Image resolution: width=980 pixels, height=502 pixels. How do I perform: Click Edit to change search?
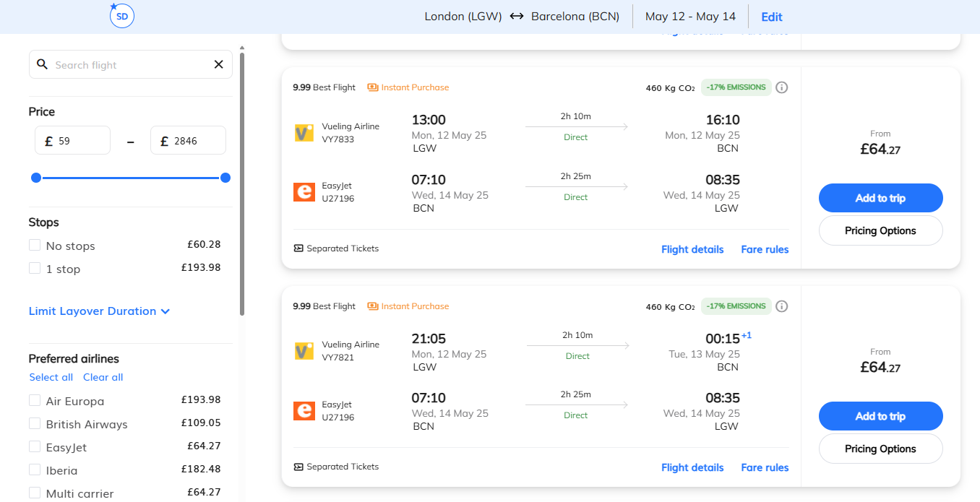[772, 17]
